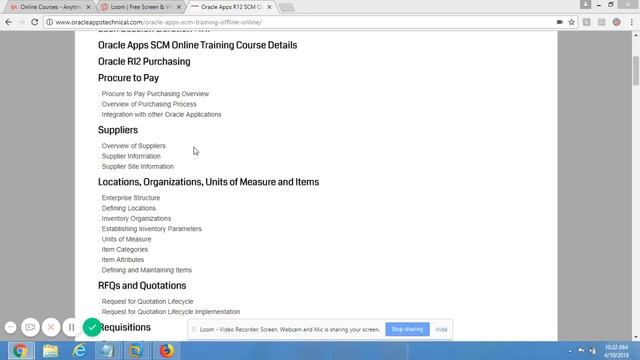This screenshot has width=640, height=360.
Task: Close the Loom tab
Action: coord(179,7)
